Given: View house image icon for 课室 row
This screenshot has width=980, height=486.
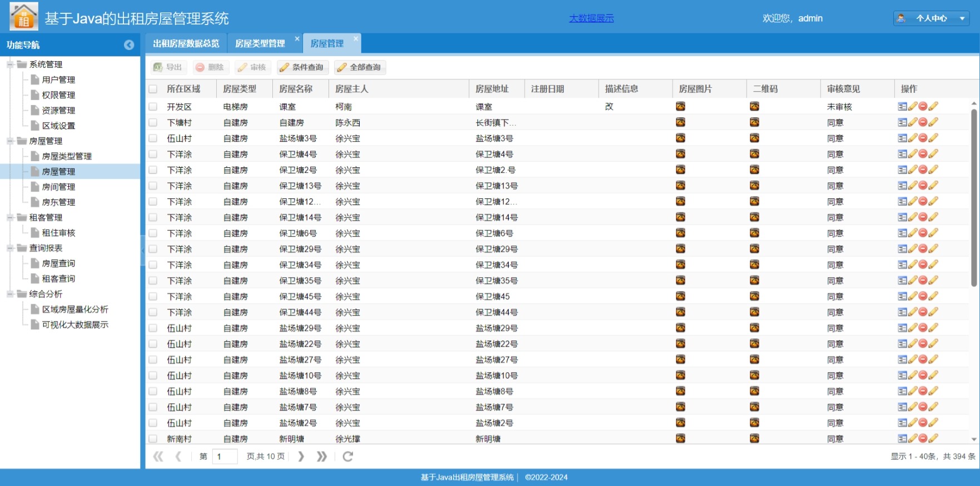Looking at the screenshot, I should click(x=680, y=107).
